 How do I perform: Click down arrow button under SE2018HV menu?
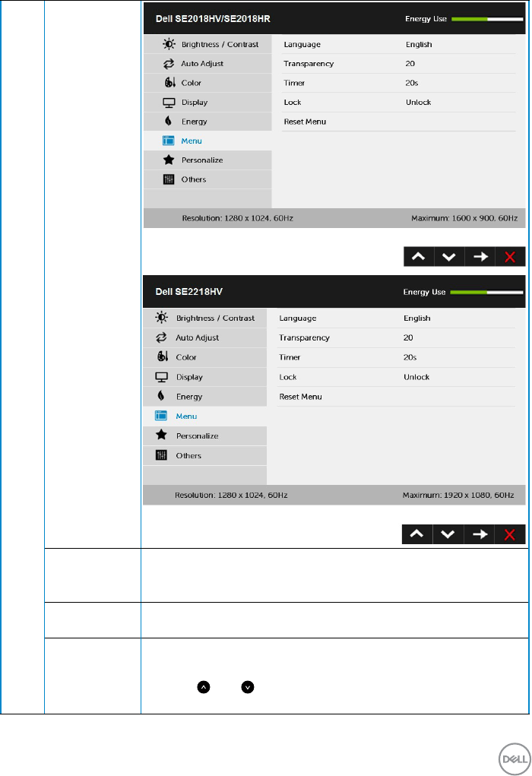449,256
